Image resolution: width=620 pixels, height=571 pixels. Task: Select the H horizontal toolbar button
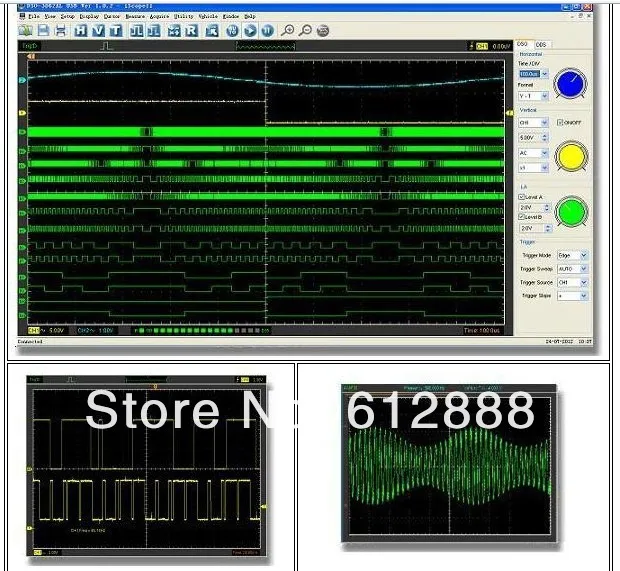point(81,30)
